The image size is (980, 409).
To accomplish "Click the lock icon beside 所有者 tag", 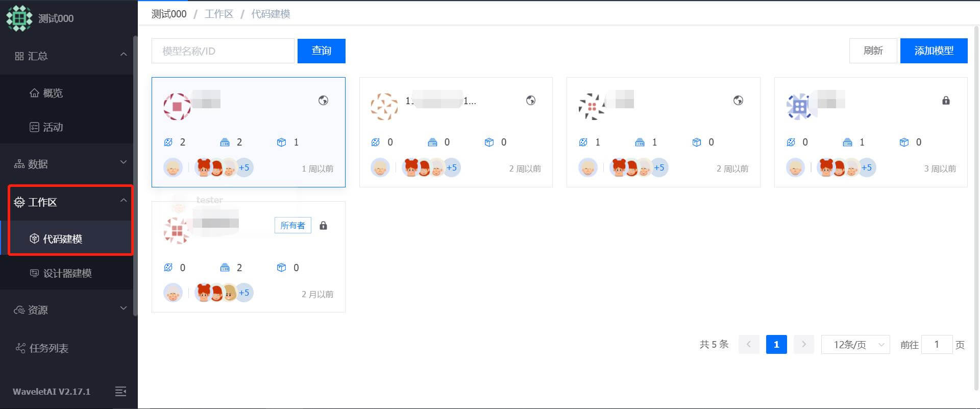I will (323, 226).
